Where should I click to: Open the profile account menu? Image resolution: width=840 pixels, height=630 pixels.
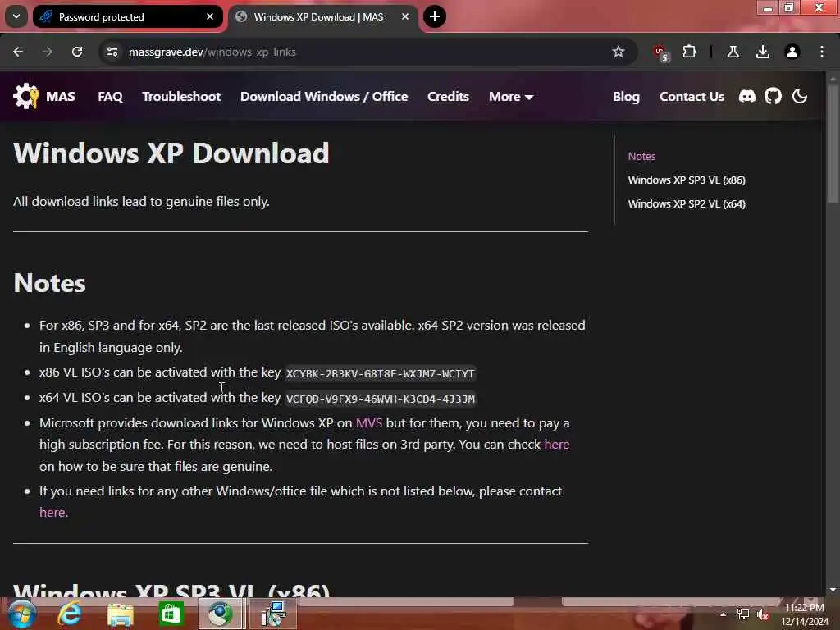792,52
